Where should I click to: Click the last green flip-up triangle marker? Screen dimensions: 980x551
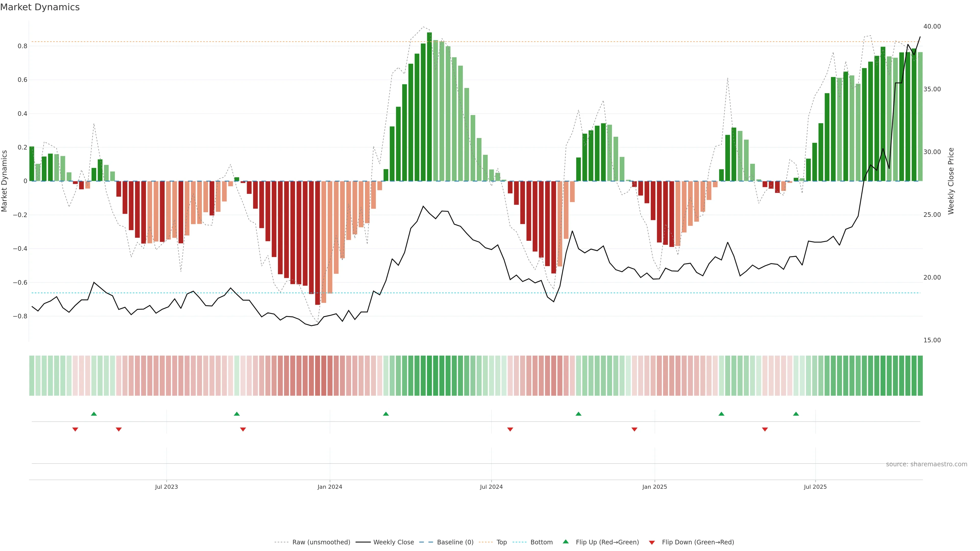tap(796, 414)
